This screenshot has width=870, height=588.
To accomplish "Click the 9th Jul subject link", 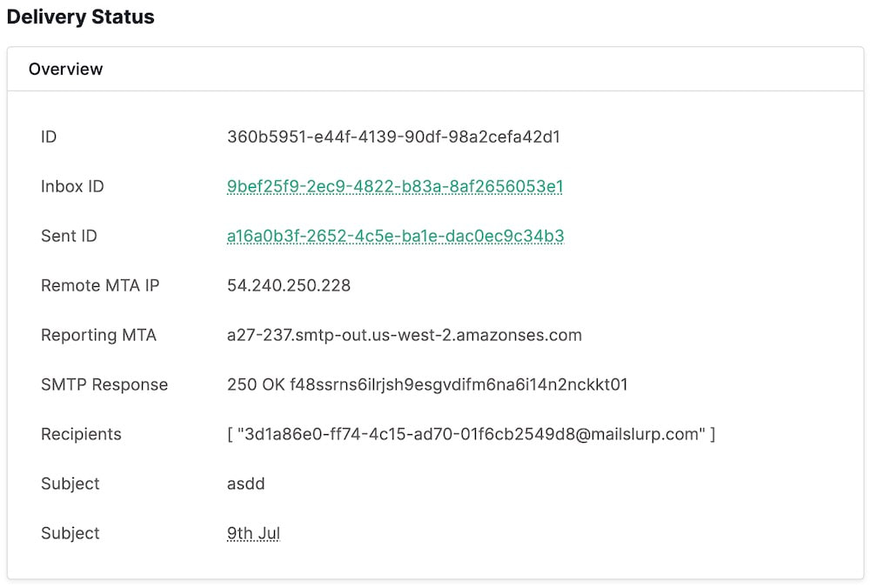I will (x=252, y=533).
